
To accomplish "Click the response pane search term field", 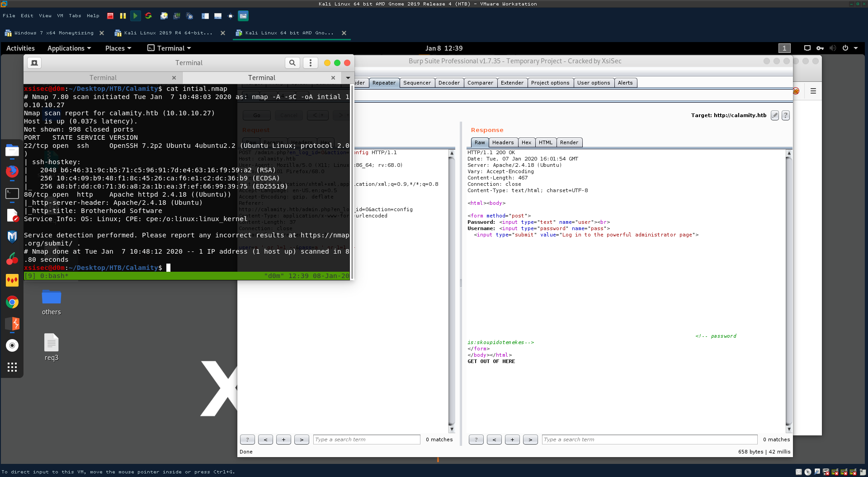I will pyautogui.click(x=650, y=439).
